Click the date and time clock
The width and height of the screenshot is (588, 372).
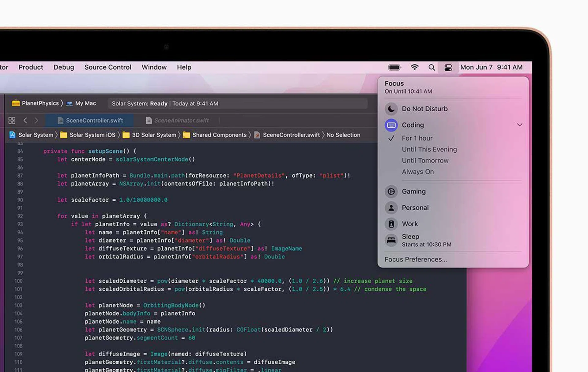tap(491, 67)
